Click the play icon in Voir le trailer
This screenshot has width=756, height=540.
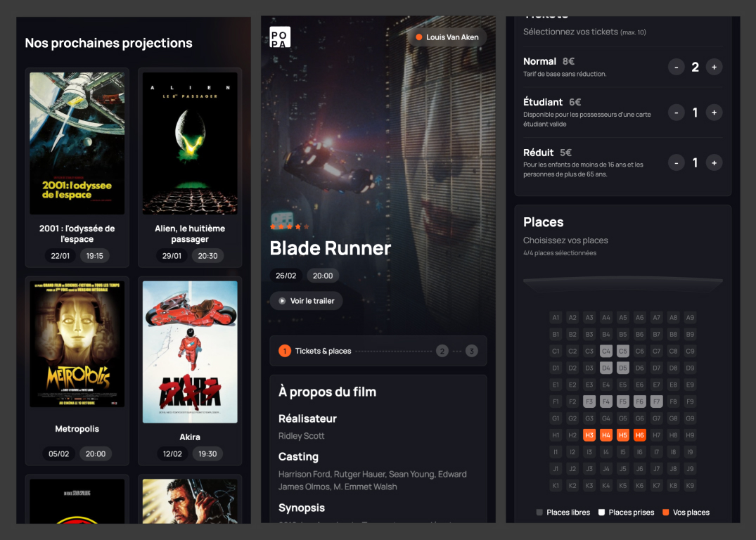point(282,301)
